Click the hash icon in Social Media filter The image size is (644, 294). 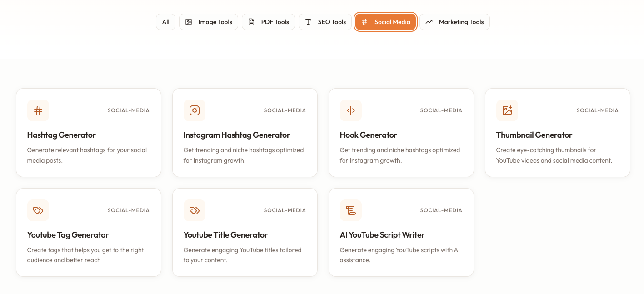364,22
